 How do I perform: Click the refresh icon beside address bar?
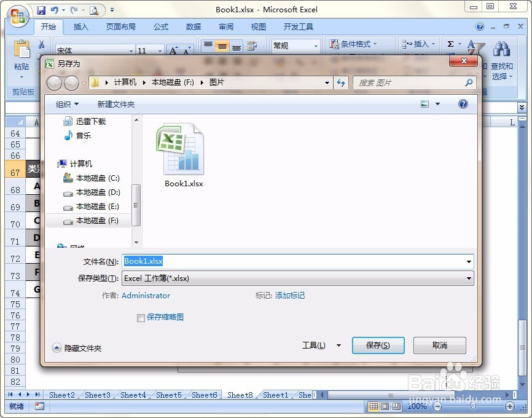click(341, 82)
